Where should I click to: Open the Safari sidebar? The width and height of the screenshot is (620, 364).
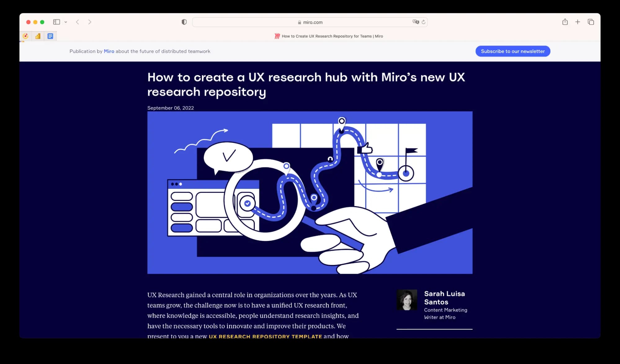(x=57, y=22)
